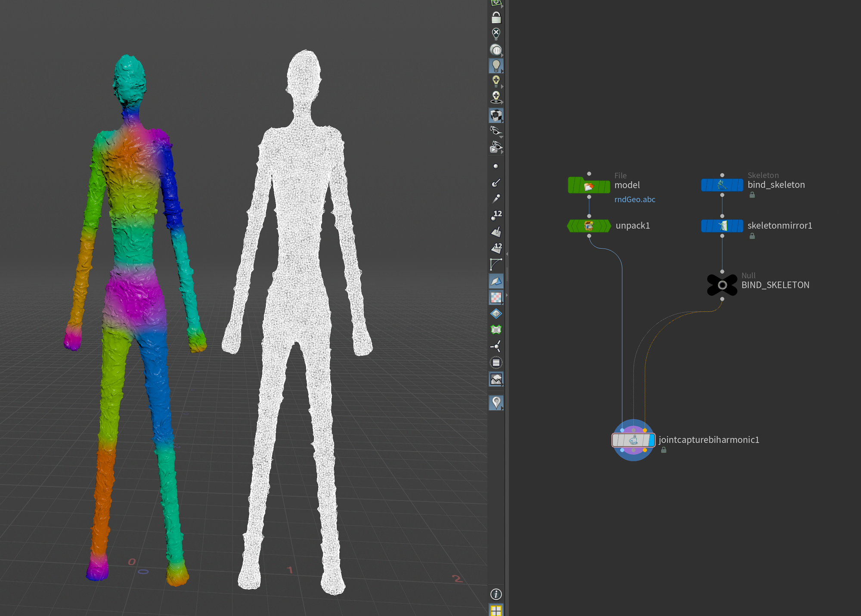Click the 'skeletonmirror1' node name label
Viewport: 861px width, 616px height.
point(780,226)
